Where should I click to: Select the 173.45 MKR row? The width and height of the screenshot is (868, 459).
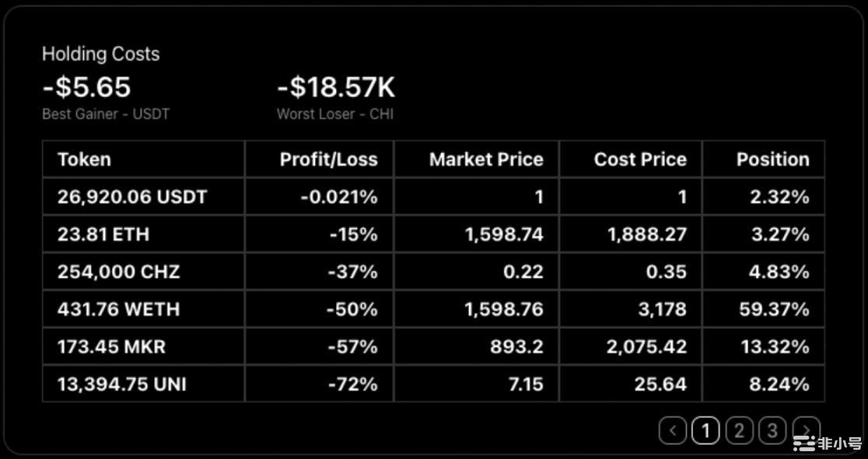tap(111, 346)
